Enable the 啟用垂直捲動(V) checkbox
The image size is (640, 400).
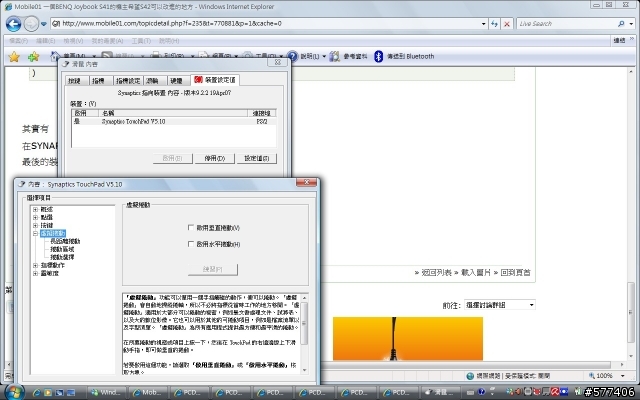191,227
